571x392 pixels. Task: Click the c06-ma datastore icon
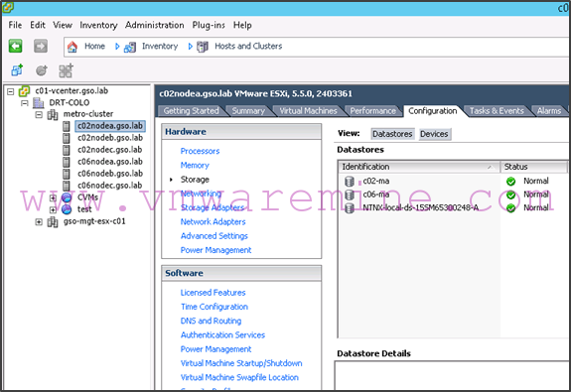coord(350,195)
